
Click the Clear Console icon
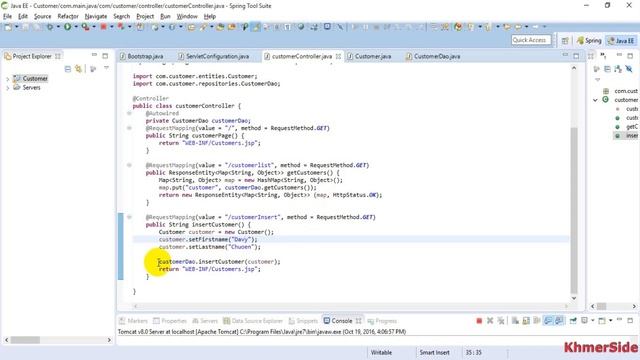(x=515, y=321)
